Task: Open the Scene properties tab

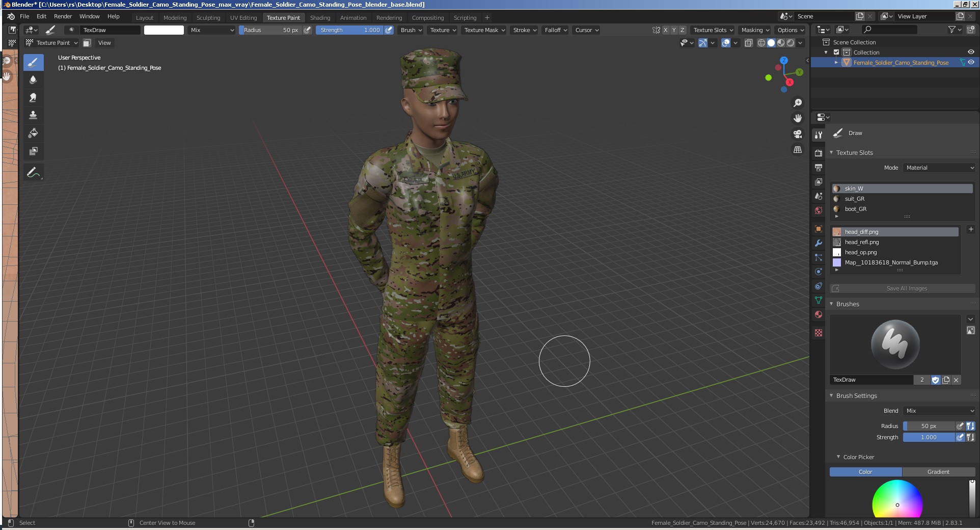Action: (819, 196)
